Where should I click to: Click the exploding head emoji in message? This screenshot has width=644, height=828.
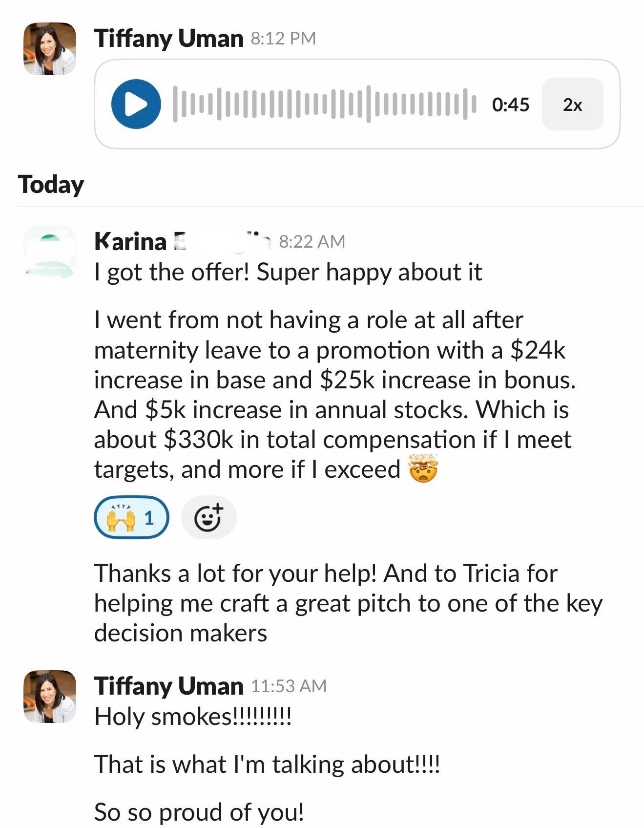423,468
